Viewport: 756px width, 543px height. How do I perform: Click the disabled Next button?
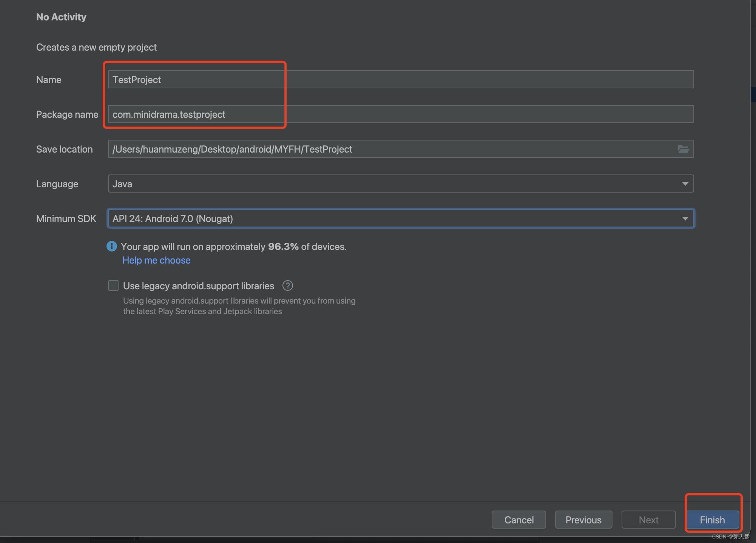coord(648,520)
